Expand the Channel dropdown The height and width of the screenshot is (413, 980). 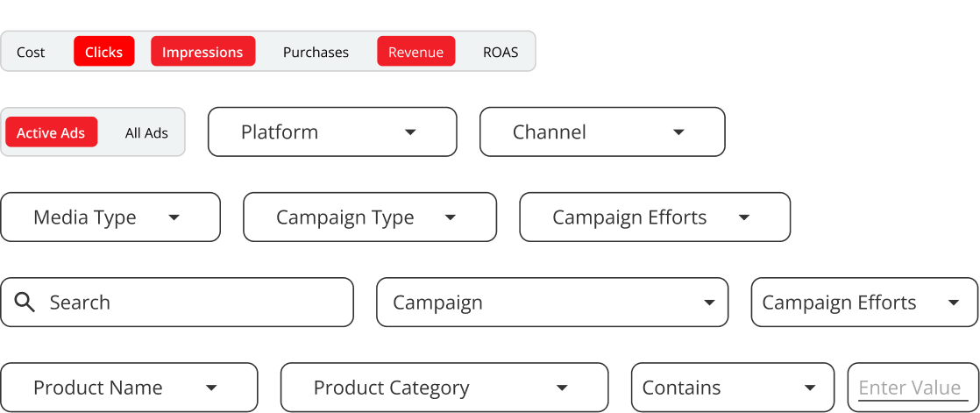[602, 132]
